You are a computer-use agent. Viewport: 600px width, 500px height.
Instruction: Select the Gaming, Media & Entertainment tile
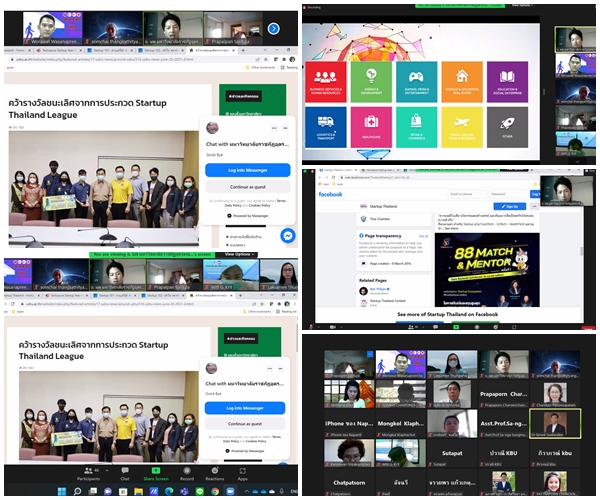[416, 81]
